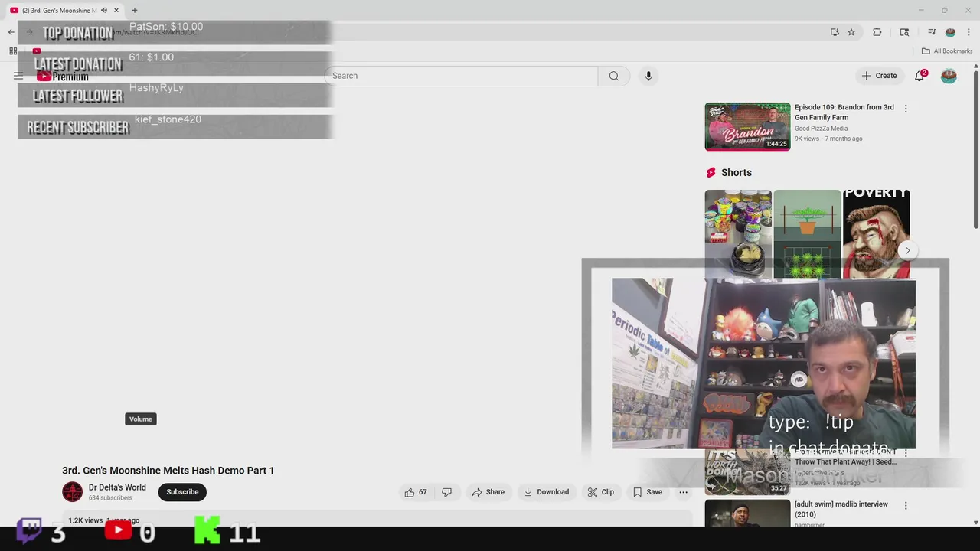Open the Dr Delta's World channel name link
This screenshot has width=980, height=551.
(x=117, y=487)
